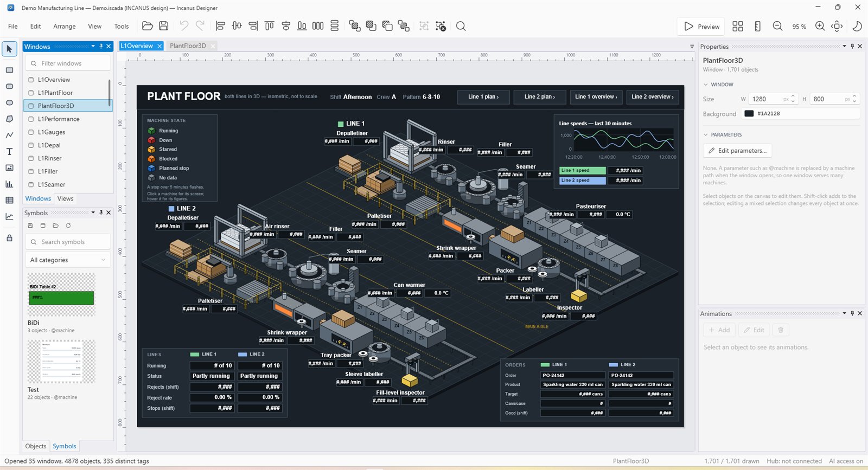Zoom in the canvas

click(x=820, y=26)
